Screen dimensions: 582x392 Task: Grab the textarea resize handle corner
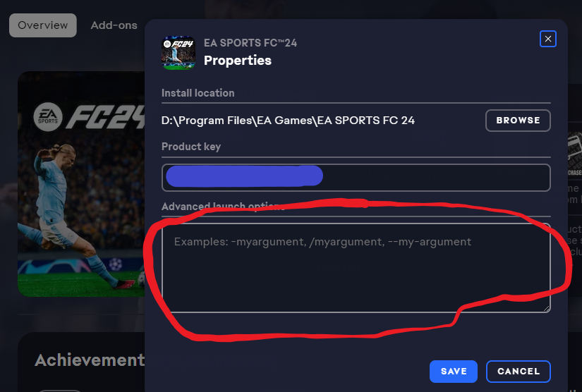pos(546,309)
